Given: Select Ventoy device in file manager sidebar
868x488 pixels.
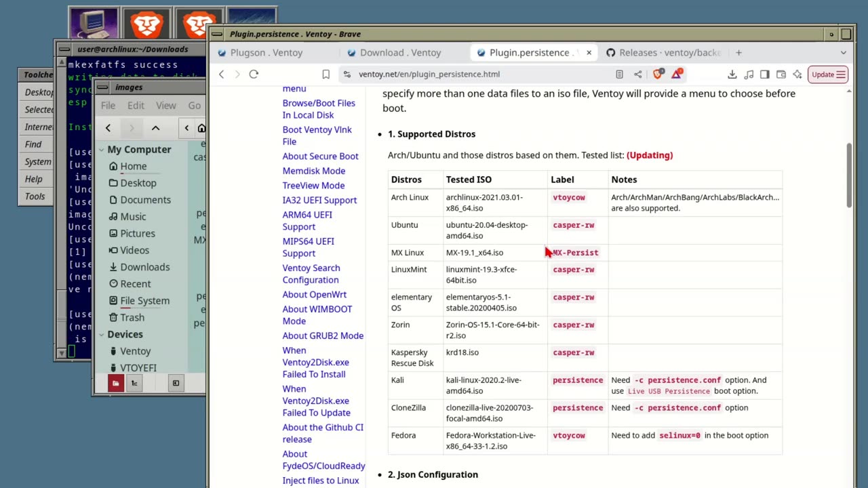Looking at the screenshot, I should coord(130,351).
